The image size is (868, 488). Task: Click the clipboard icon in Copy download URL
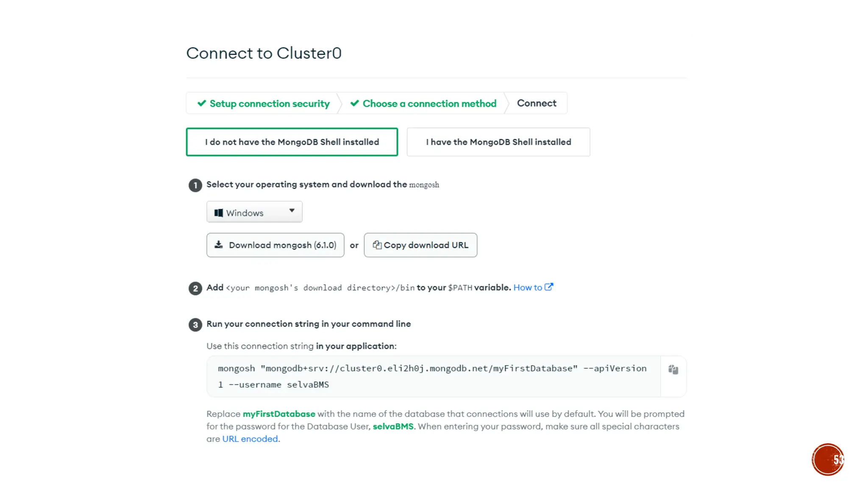[x=377, y=245]
